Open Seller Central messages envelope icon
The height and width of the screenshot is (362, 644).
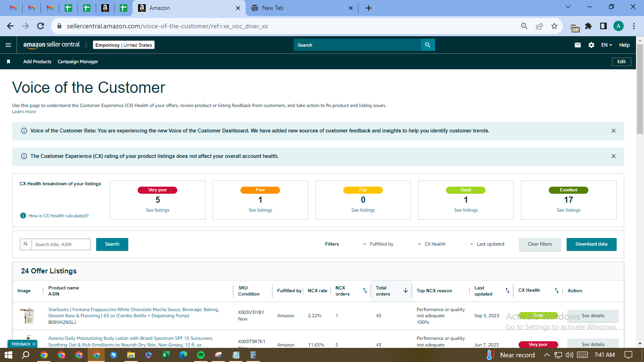coord(578,45)
